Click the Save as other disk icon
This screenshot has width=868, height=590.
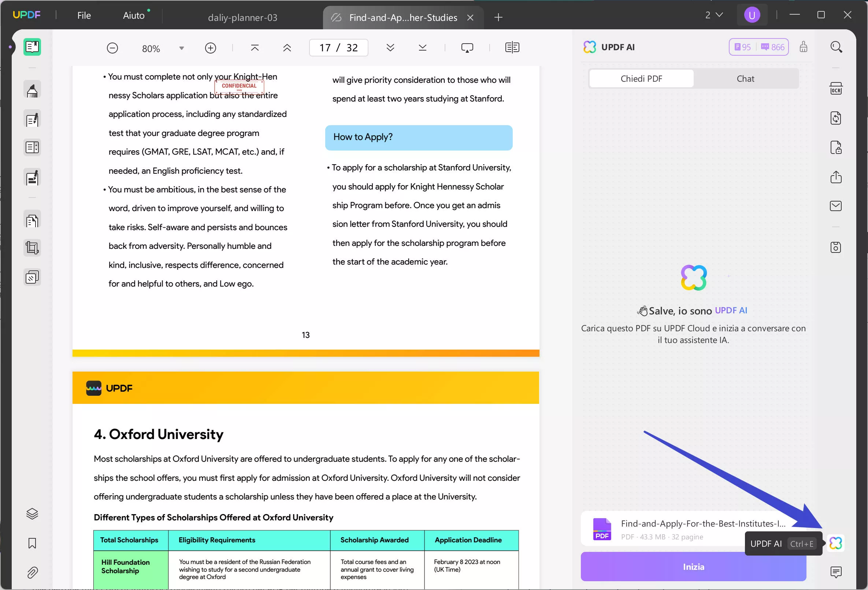[x=836, y=247]
